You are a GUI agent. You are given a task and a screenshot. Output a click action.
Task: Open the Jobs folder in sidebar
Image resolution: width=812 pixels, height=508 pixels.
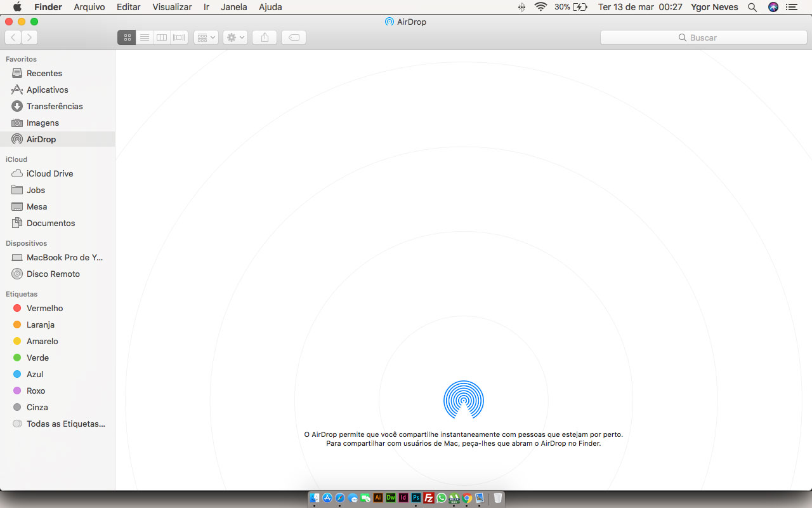coord(57,190)
